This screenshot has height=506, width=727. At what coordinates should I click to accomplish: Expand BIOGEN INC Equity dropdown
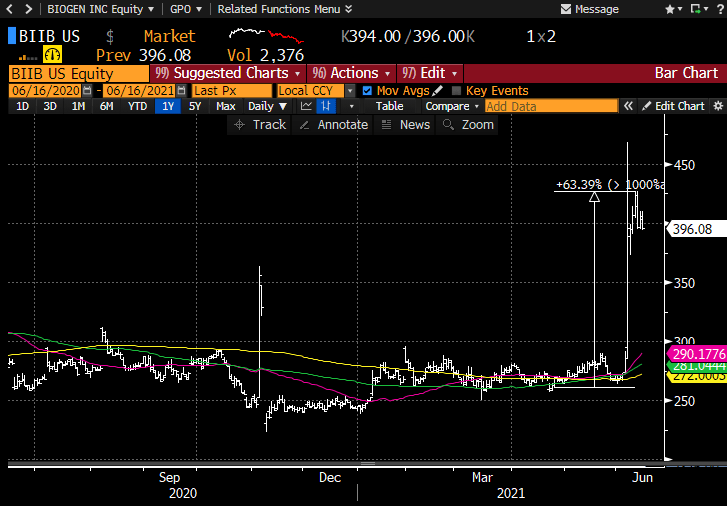pyautogui.click(x=101, y=9)
